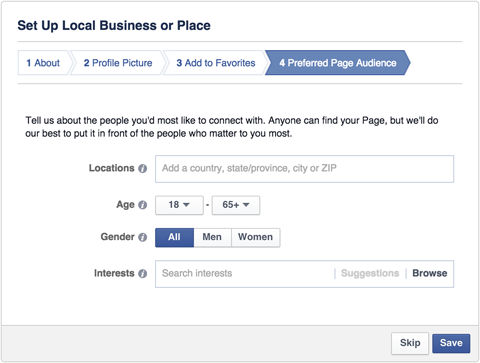480x363 pixels.
Task: Click the info icon next to Locations
Action: tap(143, 169)
